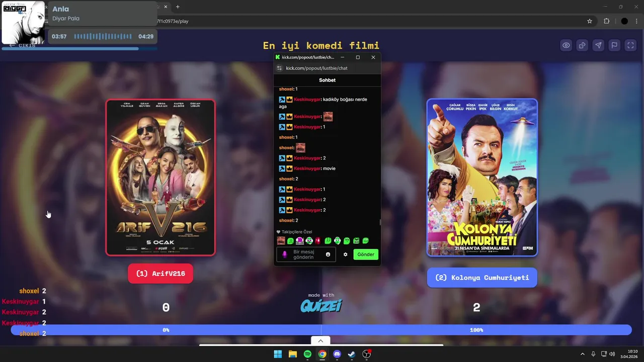Click the Çıkış back button
644x362 pixels.
(23, 45)
